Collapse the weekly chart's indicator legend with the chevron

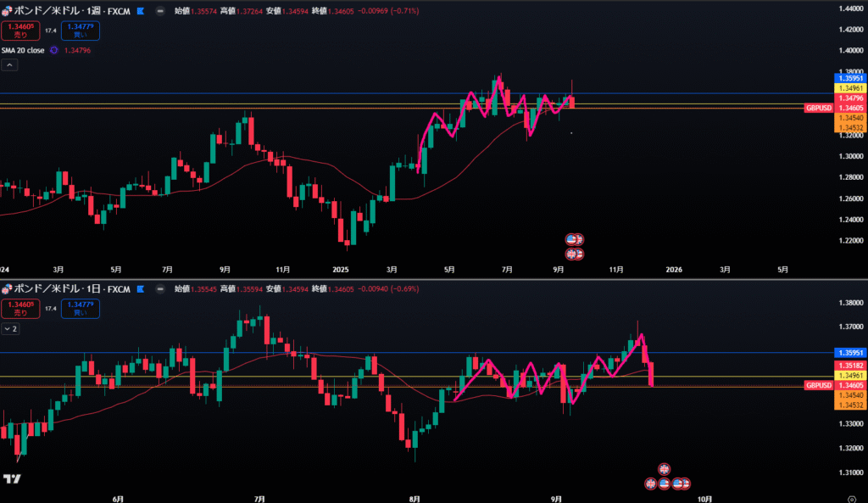(x=9, y=65)
